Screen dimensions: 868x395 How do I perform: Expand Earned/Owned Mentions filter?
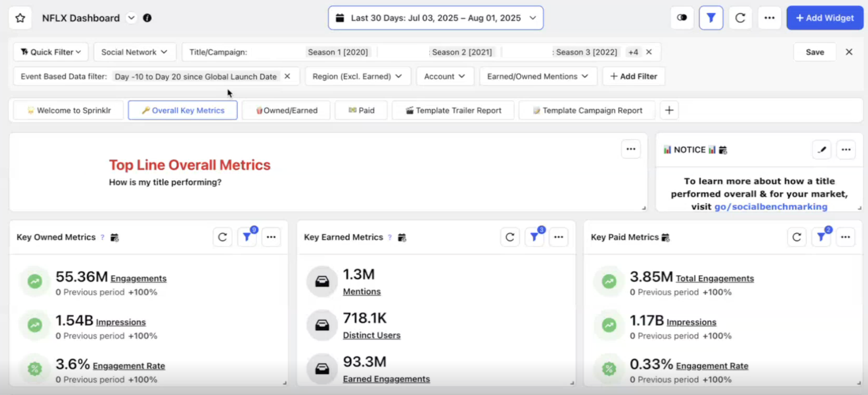(x=538, y=76)
